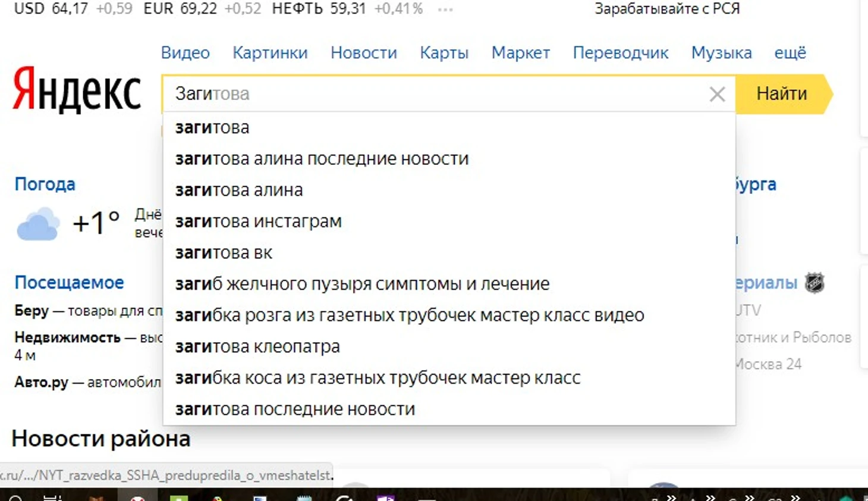Pick the 'загитова вк' suggestion
This screenshot has width=868, height=501.
tap(224, 253)
